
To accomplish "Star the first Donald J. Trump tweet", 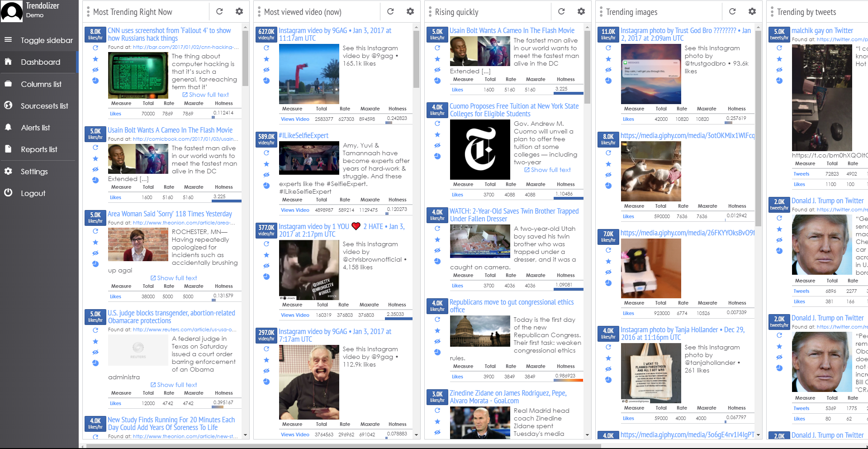I will (x=779, y=229).
